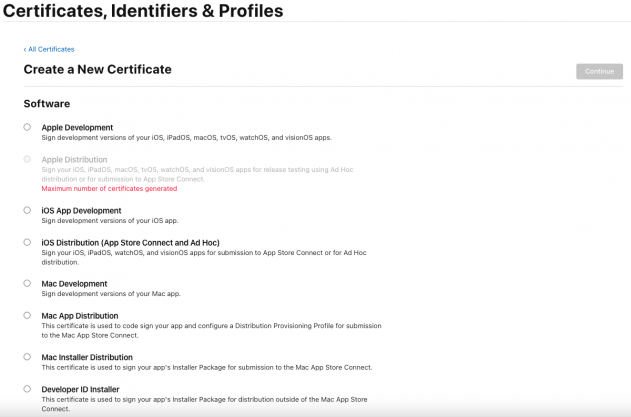Screen dimensions: 631x417
Task: Click the Certificates, Identifiers & Profiles title
Action: point(142,12)
